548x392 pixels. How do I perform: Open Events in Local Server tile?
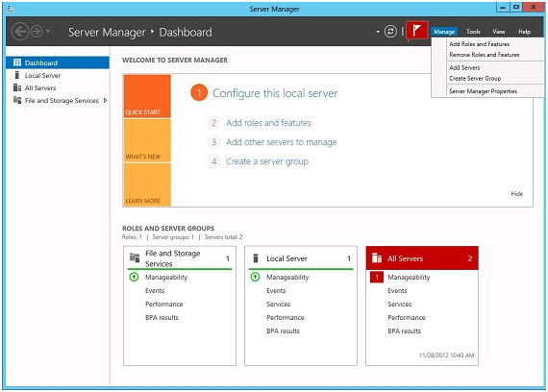pos(276,291)
